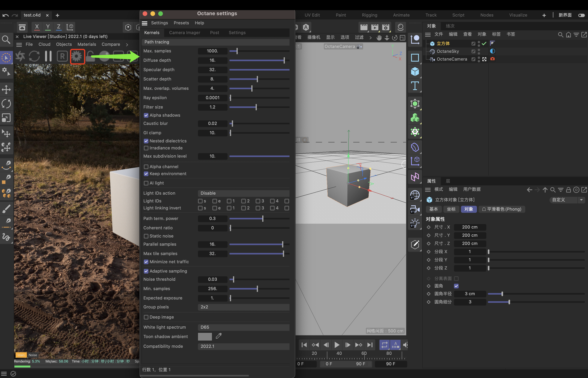Click the restart render circular arrows icon
Image resolution: width=588 pixels, height=378 pixels.
pyautogui.click(x=34, y=57)
